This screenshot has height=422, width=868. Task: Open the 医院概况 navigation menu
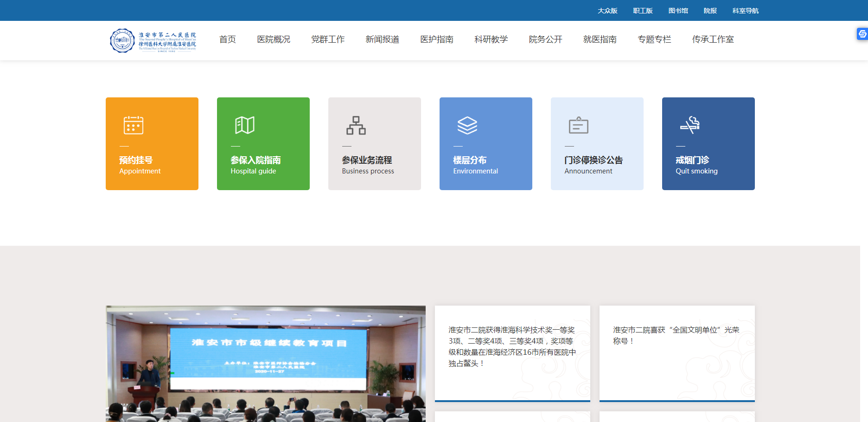click(x=274, y=39)
